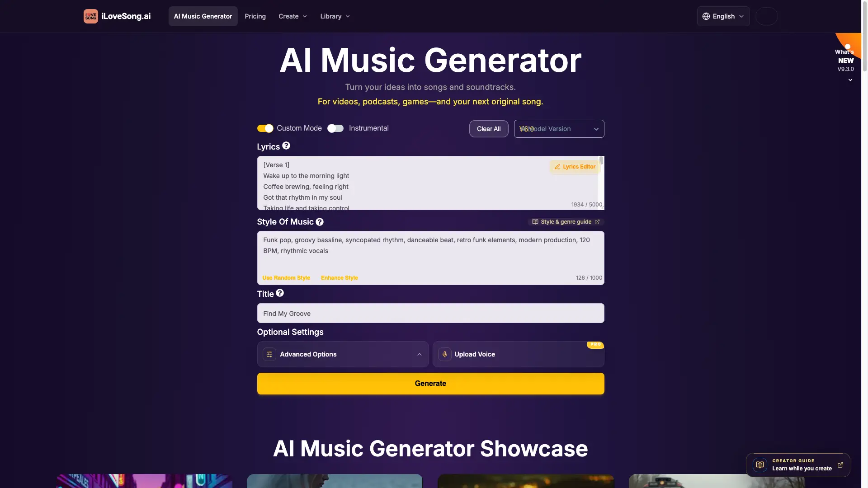Viewport: 868px width, 488px height.
Task: Click the Upload Voice microphone icon
Action: pyautogui.click(x=445, y=354)
